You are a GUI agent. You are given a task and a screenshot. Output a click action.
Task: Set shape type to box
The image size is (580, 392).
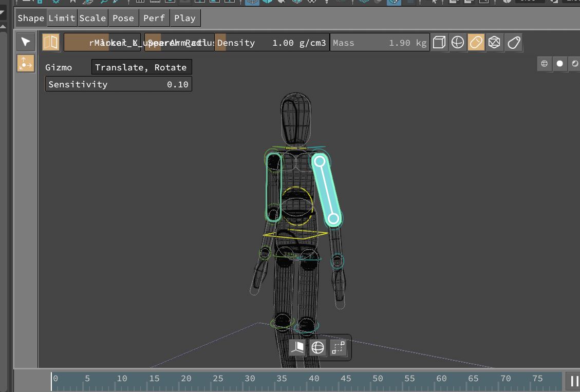pyautogui.click(x=439, y=43)
